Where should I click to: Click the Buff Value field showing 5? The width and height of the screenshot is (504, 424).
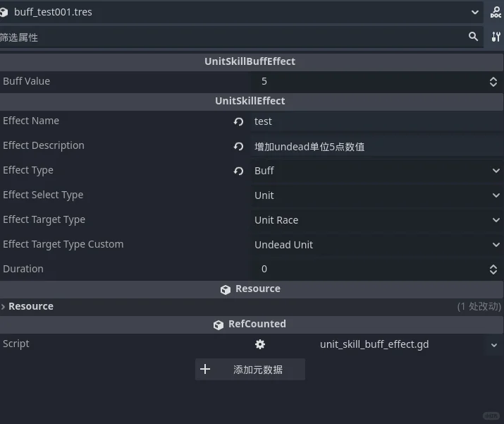pyautogui.click(x=376, y=81)
